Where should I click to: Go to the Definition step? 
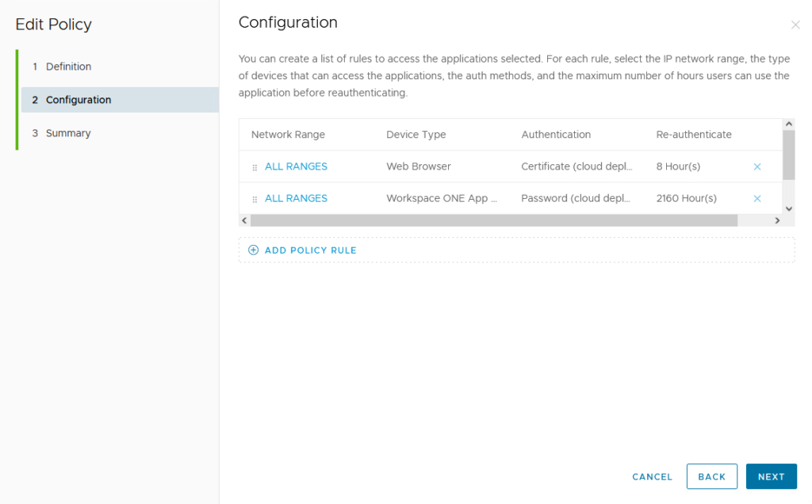click(68, 67)
